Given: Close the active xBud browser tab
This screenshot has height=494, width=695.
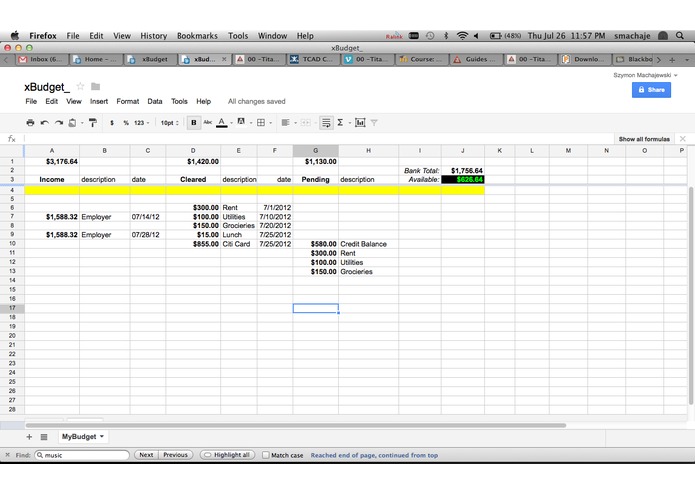Looking at the screenshot, I should [224, 59].
